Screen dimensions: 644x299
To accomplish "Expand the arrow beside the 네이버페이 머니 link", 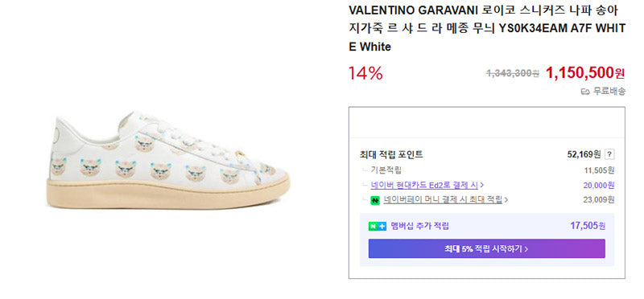I will 506,200.
